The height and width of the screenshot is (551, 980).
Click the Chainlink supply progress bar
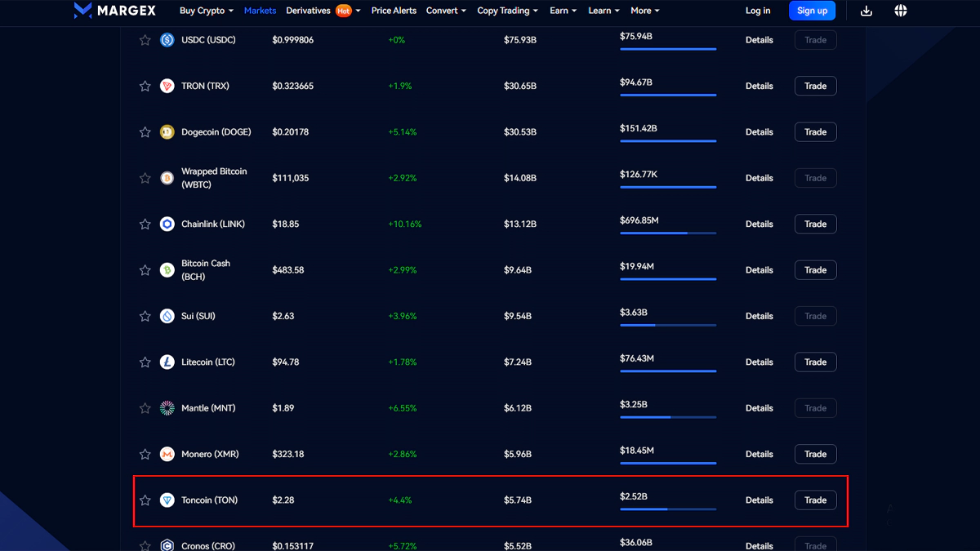(667, 233)
